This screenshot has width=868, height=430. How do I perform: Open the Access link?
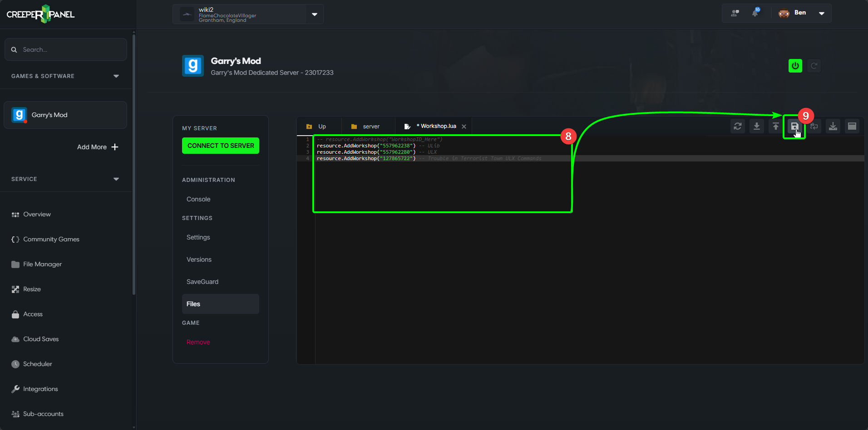[33, 314]
